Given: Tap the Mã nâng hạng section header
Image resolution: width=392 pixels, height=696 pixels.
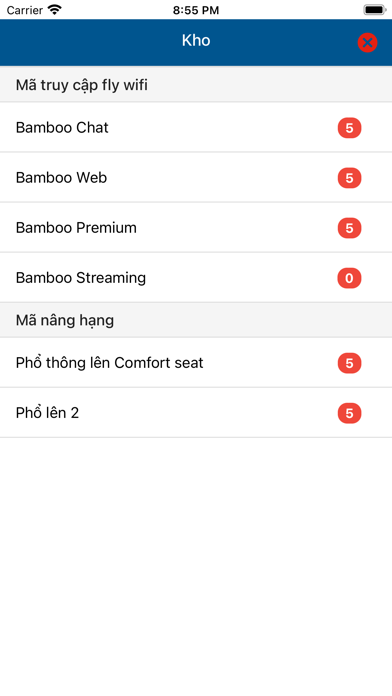Looking at the screenshot, I should 196,320.
